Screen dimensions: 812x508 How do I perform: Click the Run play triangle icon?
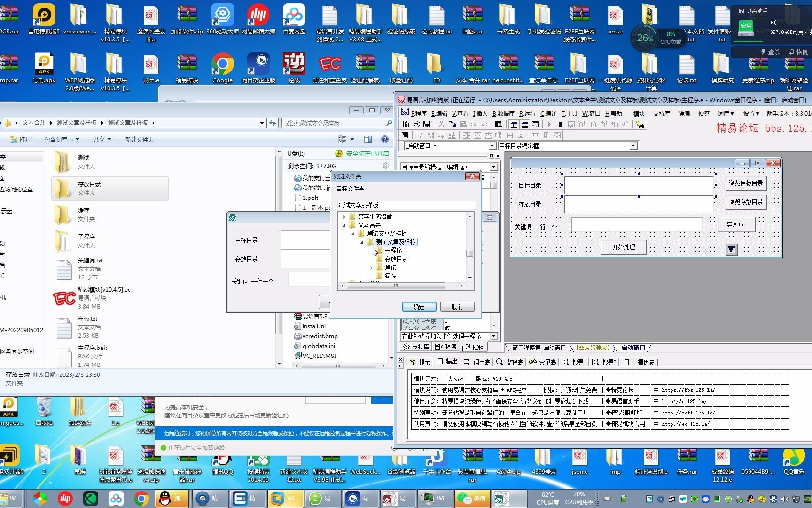tap(549, 125)
